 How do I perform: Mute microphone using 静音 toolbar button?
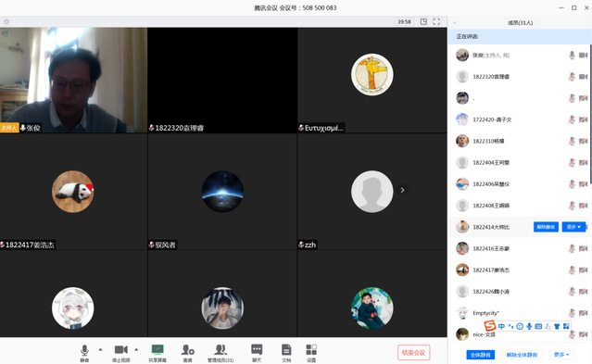(84, 353)
